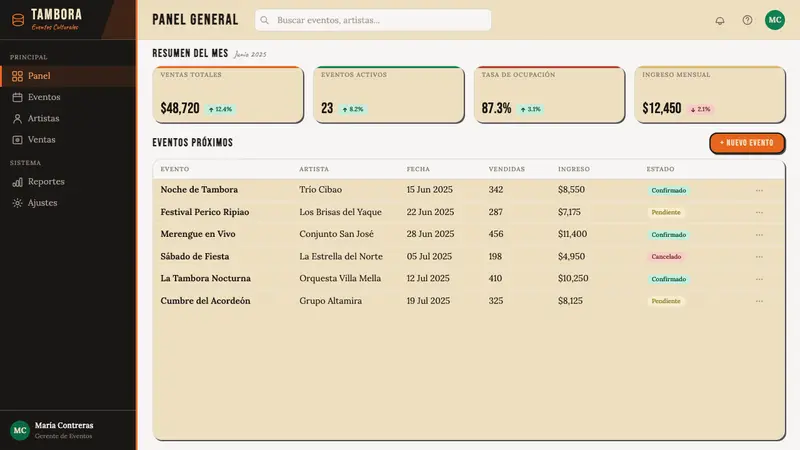This screenshot has width=800, height=450.
Task: Sort by Vendidas column header
Action: [x=507, y=169]
